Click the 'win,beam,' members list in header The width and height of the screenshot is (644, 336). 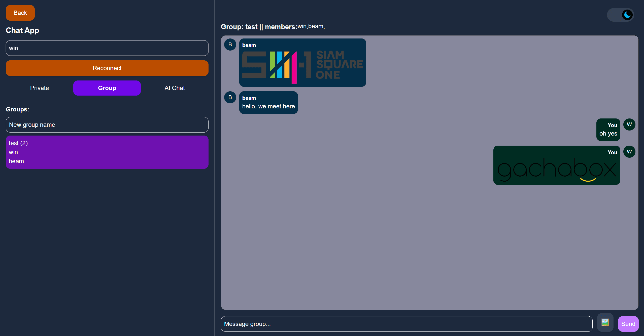click(311, 26)
